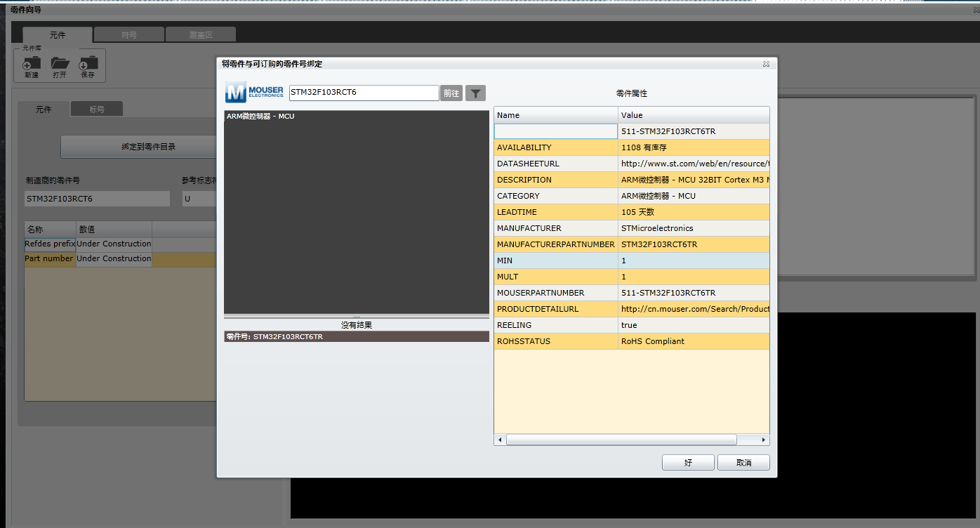Select the CATEGORY property row
Screen dimensions: 980x528
[x=632, y=196]
